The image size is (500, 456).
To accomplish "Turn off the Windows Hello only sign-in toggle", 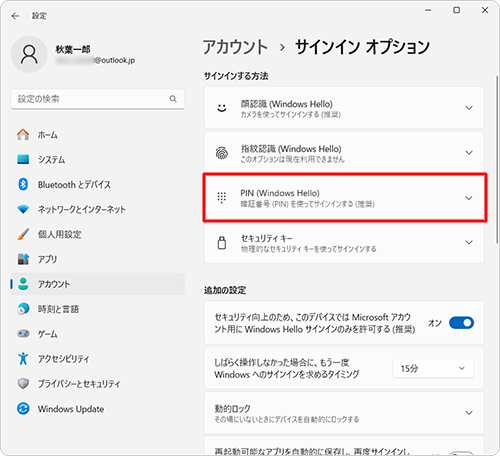I will pyautogui.click(x=461, y=323).
